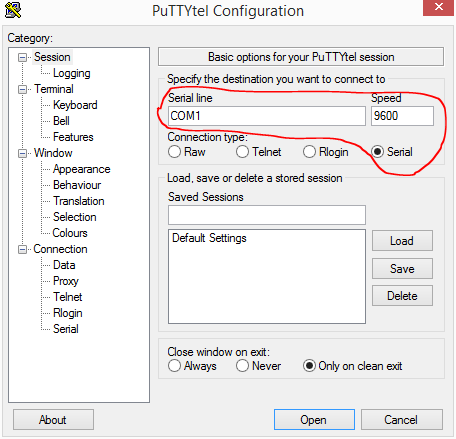The width and height of the screenshot is (456, 439).
Task: Choose Telnet connection type radio button
Action: (242, 152)
